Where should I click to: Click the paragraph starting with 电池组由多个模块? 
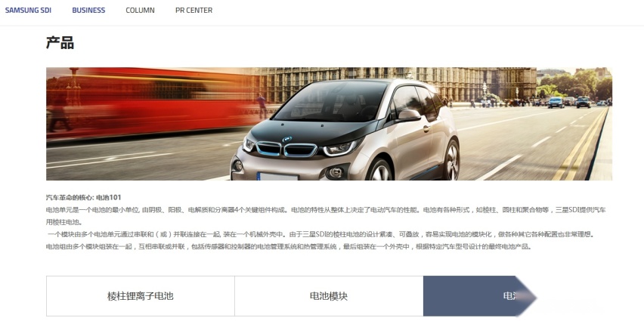tap(289, 247)
